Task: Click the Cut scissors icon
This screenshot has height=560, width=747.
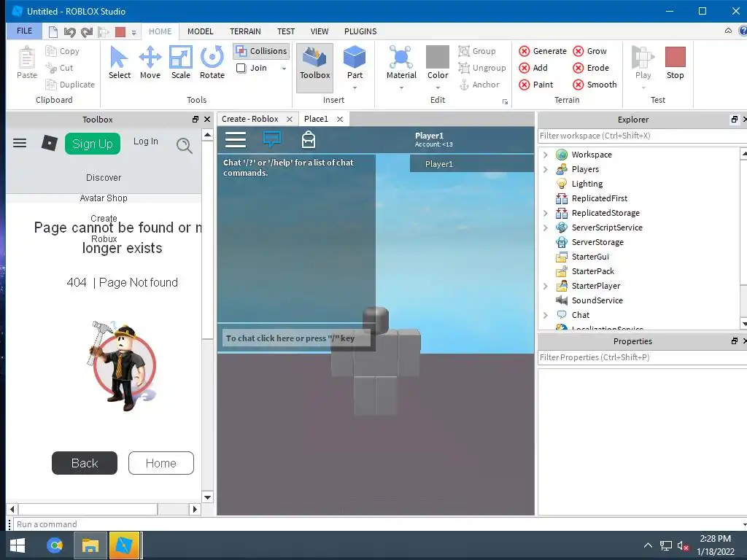Action: coord(51,68)
